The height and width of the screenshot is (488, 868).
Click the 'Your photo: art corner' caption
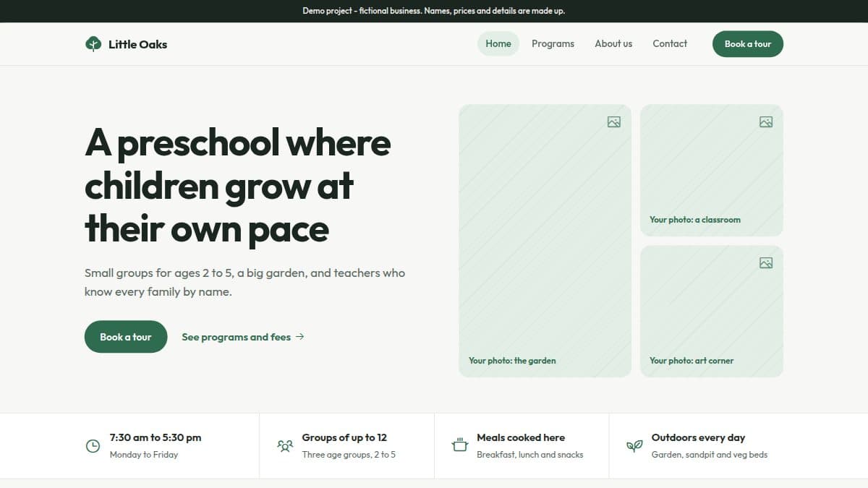click(692, 361)
